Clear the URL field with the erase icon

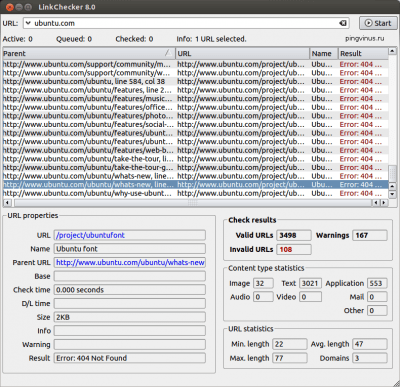[x=343, y=23]
